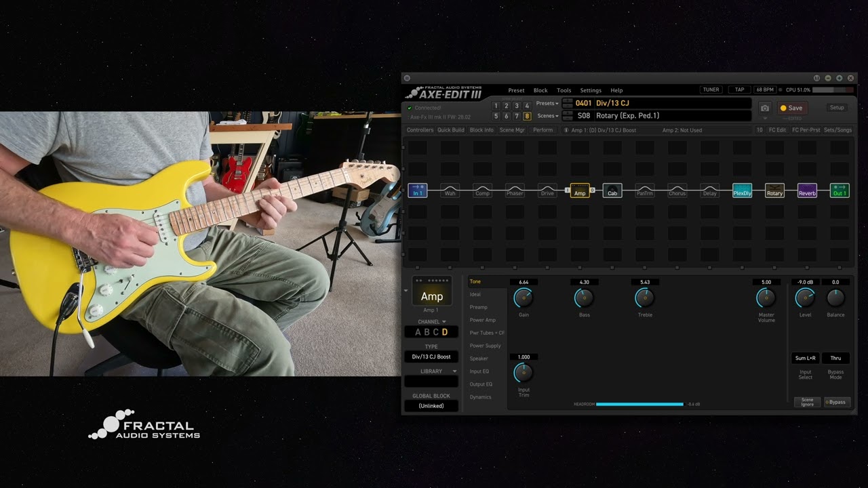868x488 pixels.
Task: Switch amp to channel C
Action: click(435, 332)
